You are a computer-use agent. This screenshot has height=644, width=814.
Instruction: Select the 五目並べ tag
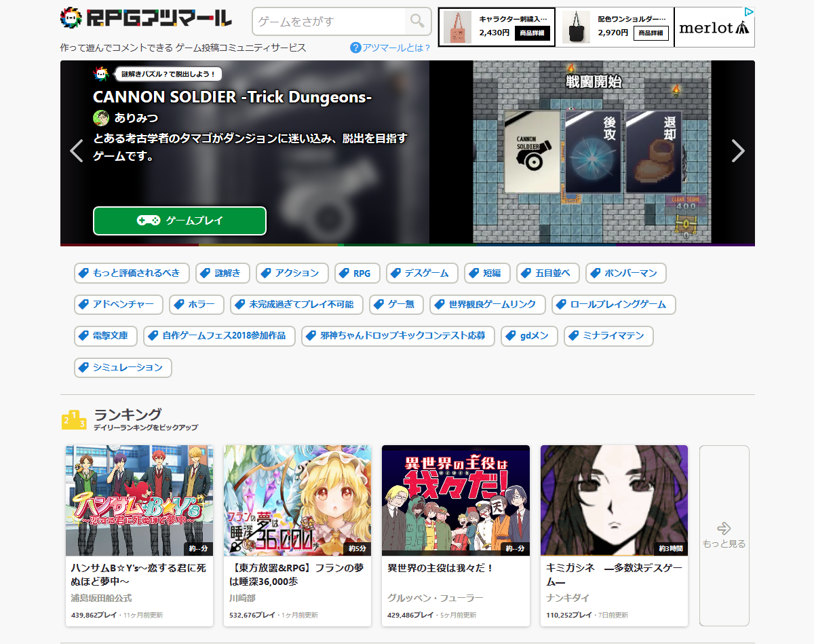click(548, 273)
